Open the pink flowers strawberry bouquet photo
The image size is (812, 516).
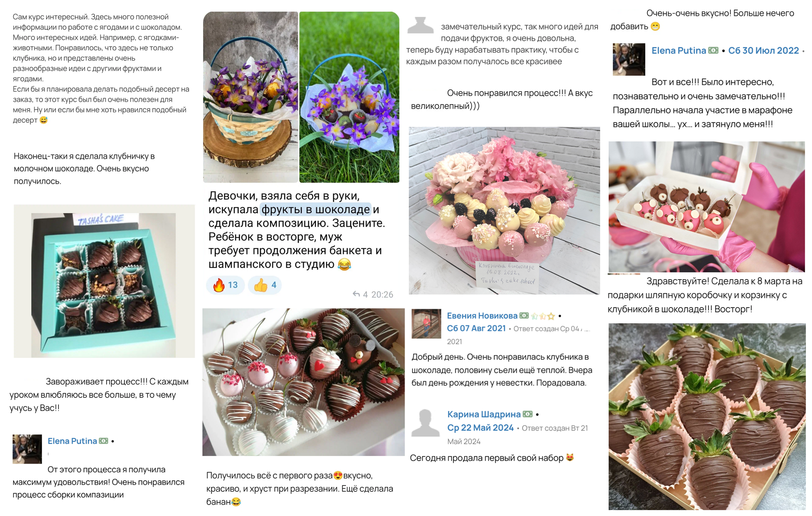point(504,211)
